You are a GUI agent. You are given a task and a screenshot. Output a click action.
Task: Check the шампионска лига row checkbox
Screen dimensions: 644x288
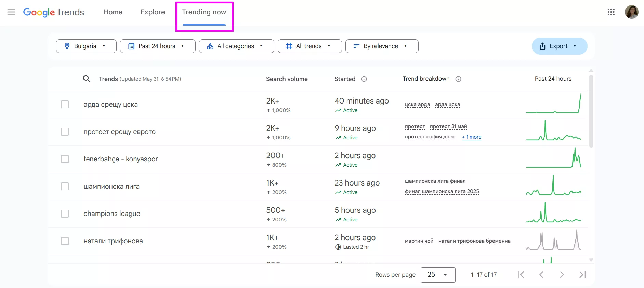pos(65,186)
